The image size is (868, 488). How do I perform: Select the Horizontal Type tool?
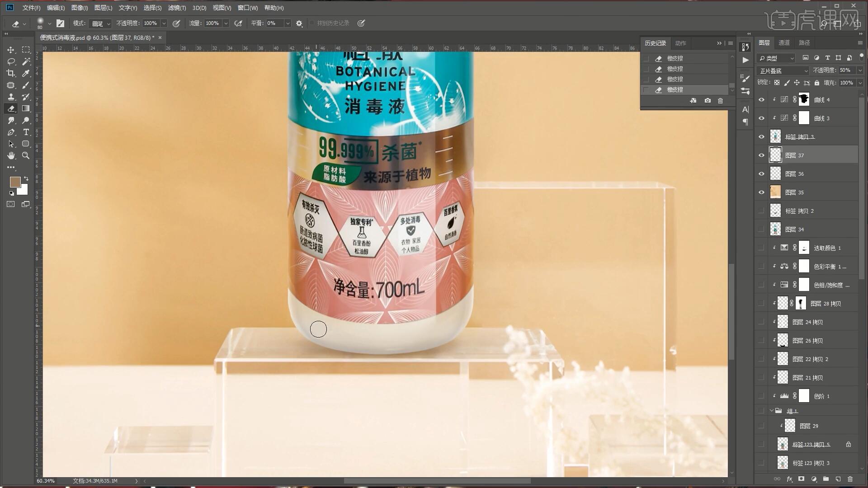(x=26, y=132)
